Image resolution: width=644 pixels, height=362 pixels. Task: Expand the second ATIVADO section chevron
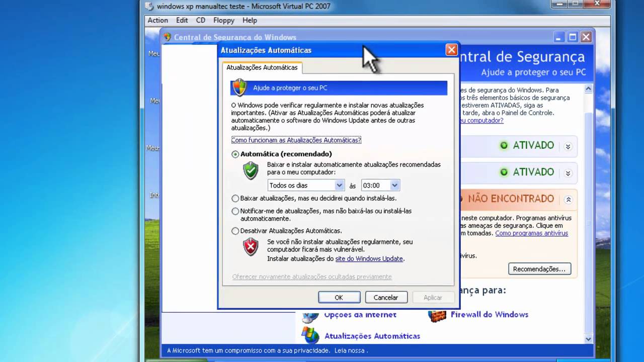(568, 173)
